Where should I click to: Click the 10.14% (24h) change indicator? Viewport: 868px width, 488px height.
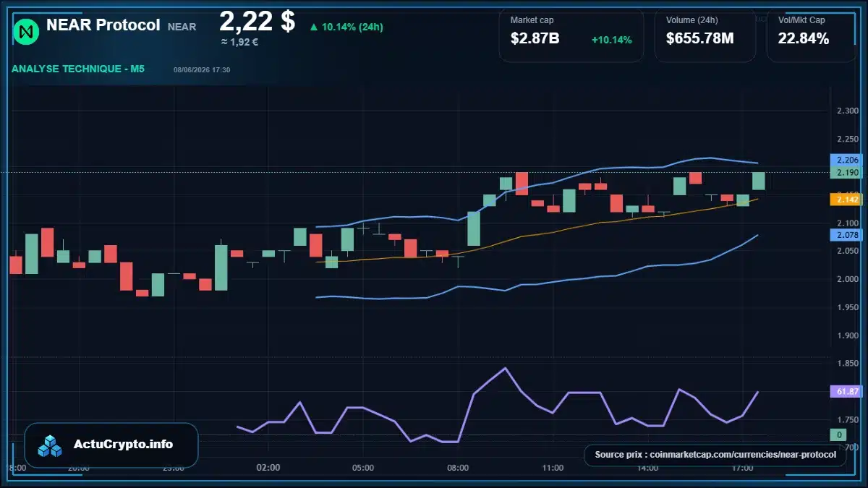[346, 27]
